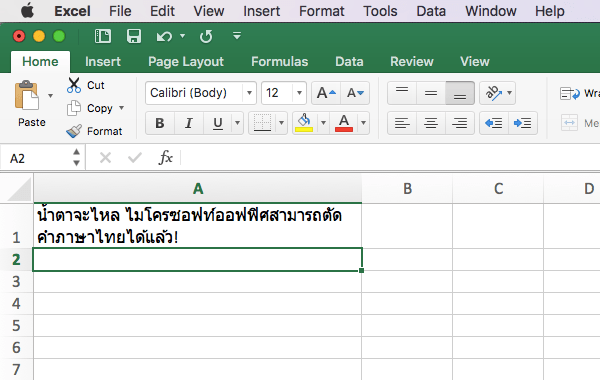This screenshot has width=600, height=380.
Task: Center text horizontally
Action: (x=431, y=123)
